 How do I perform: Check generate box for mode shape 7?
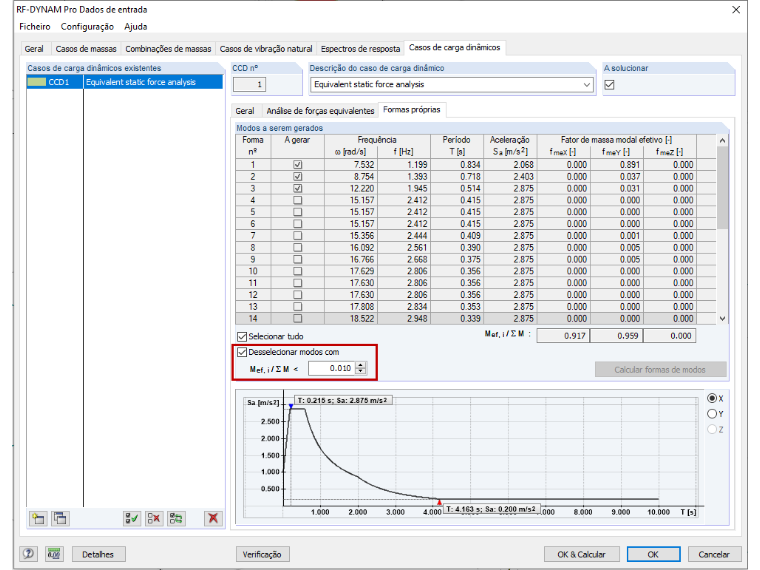pyautogui.click(x=298, y=236)
